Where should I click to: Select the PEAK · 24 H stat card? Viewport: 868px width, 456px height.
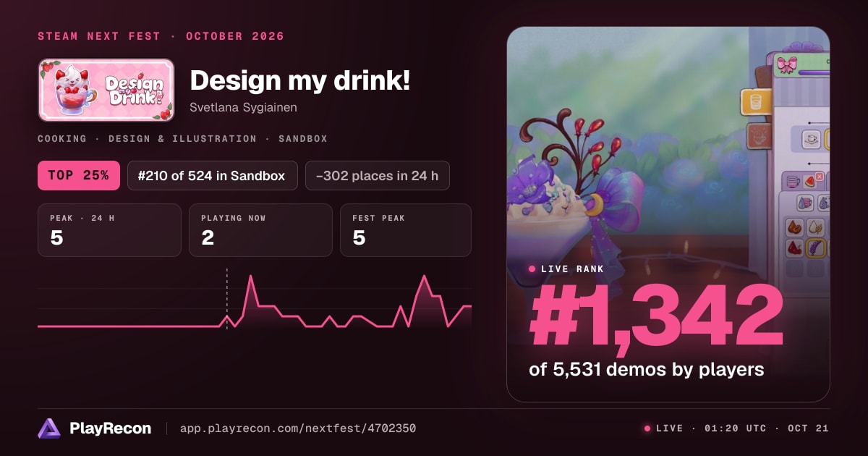tap(109, 230)
